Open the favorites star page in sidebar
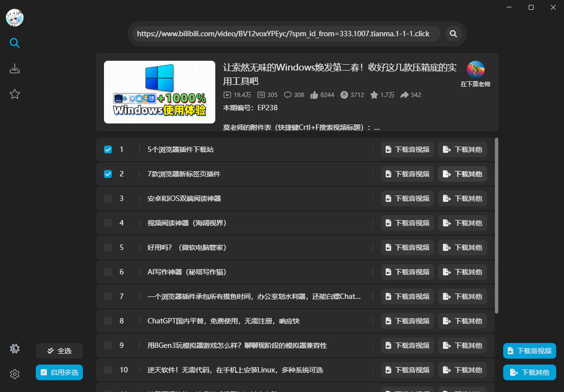 15,94
